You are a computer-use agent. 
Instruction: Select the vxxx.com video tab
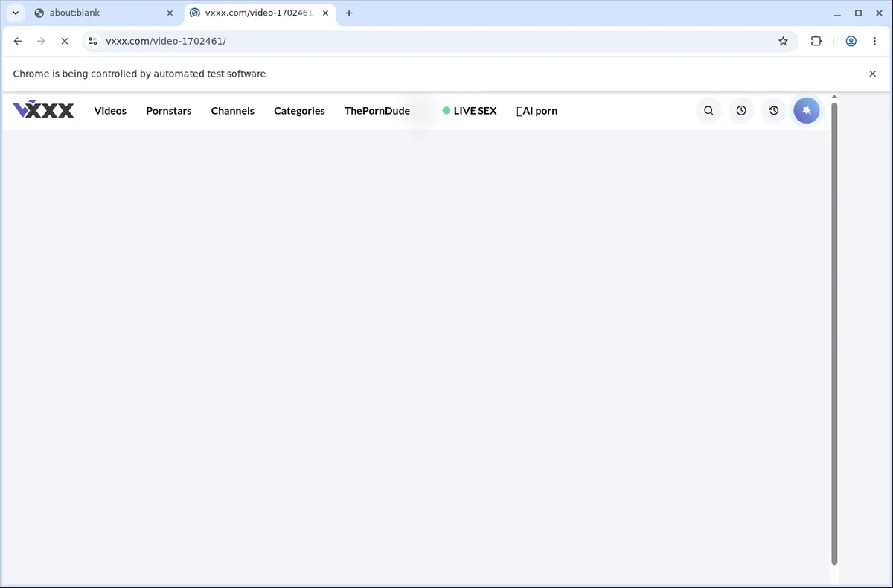pos(258,13)
